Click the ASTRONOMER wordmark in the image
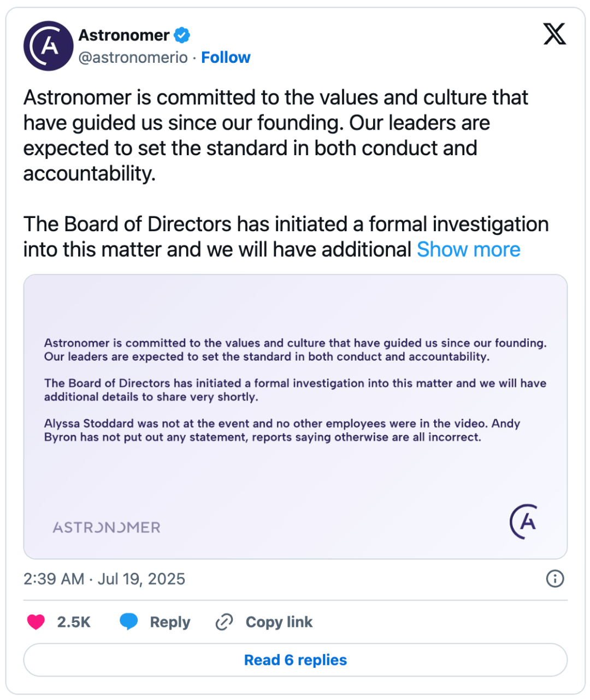The width and height of the screenshot is (590, 700). click(107, 527)
